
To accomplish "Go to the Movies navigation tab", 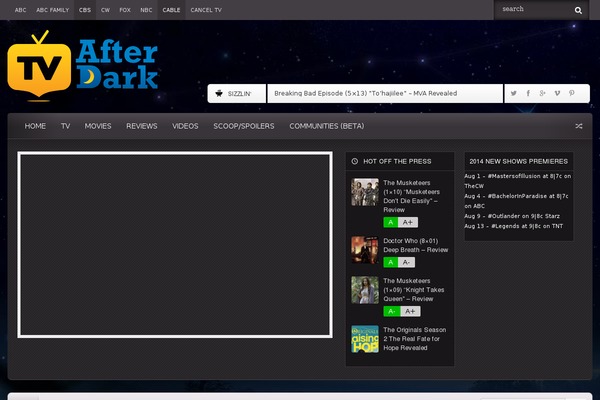I will click(x=98, y=126).
